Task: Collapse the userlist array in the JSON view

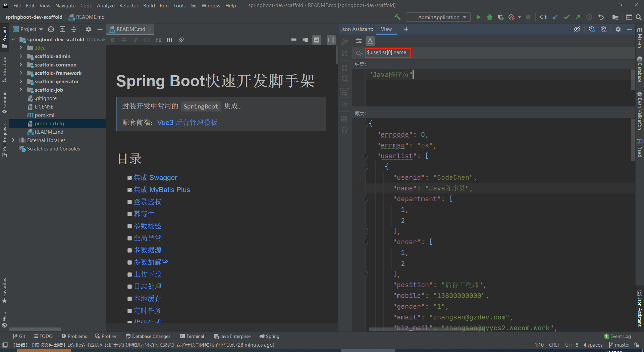Action: [366, 156]
